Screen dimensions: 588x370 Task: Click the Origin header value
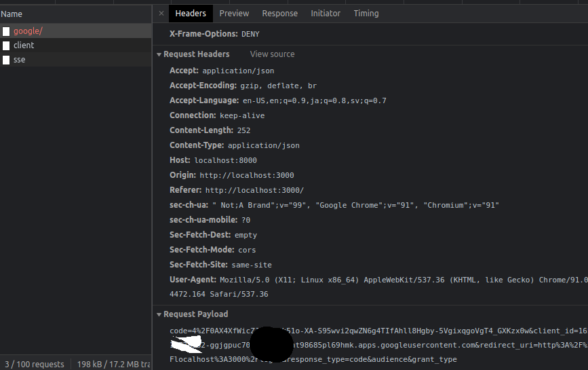pos(246,175)
